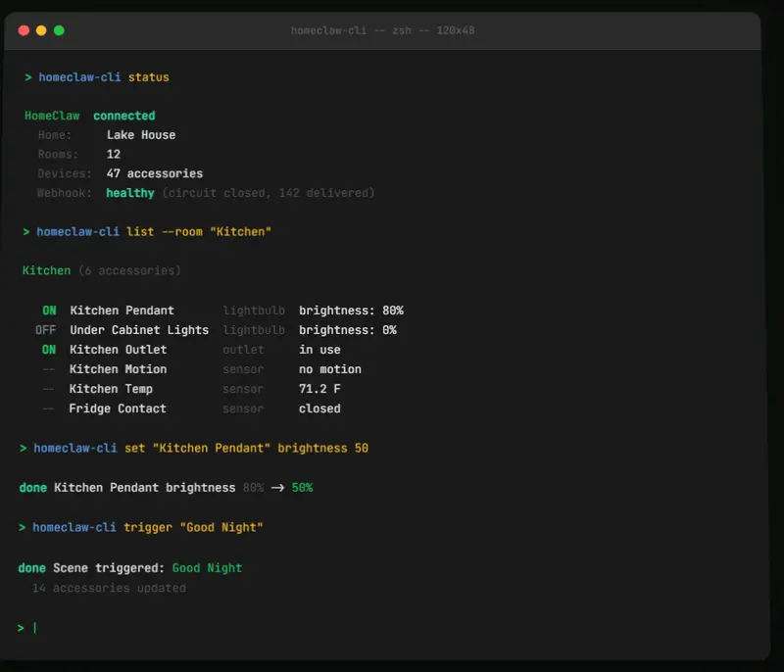Click the "no motion" sensor reading
The image size is (784, 672).
(330, 369)
